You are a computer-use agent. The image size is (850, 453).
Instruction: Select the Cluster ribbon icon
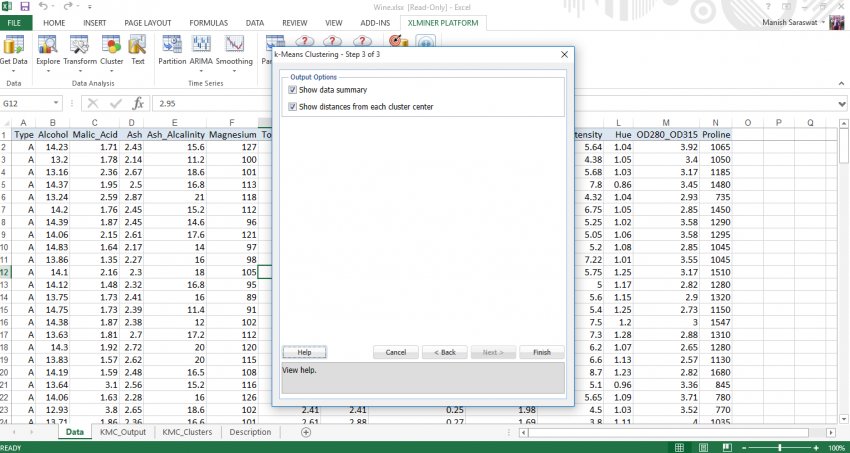coord(111,50)
